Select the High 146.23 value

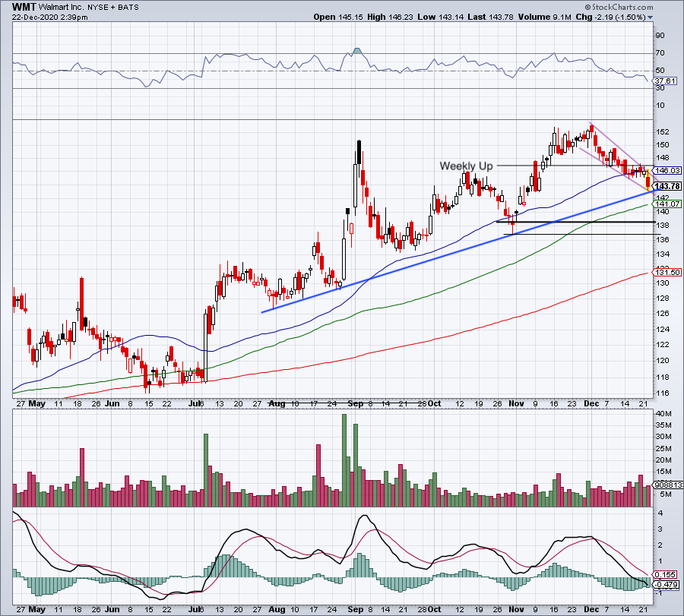390,17
